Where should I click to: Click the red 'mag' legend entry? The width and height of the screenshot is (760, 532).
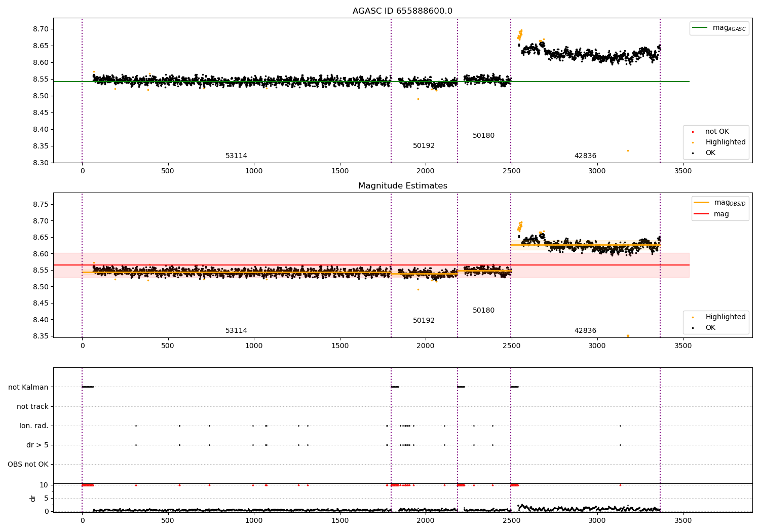tap(721, 214)
